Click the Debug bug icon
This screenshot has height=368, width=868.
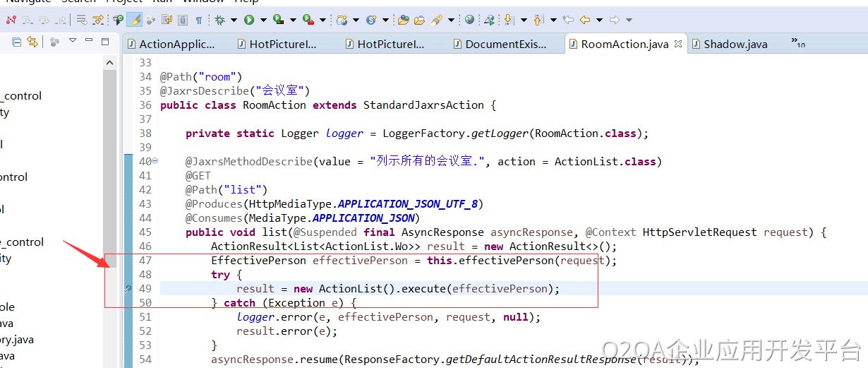[219, 20]
